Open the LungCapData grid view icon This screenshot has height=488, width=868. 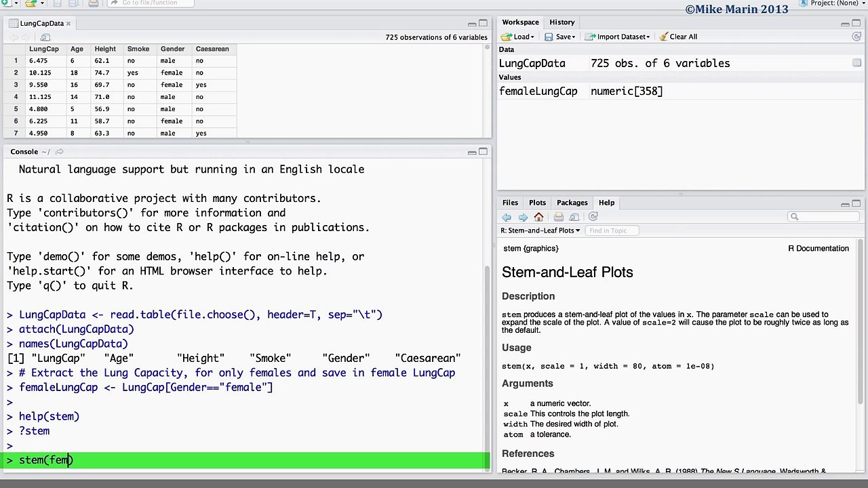click(x=856, y=63)
